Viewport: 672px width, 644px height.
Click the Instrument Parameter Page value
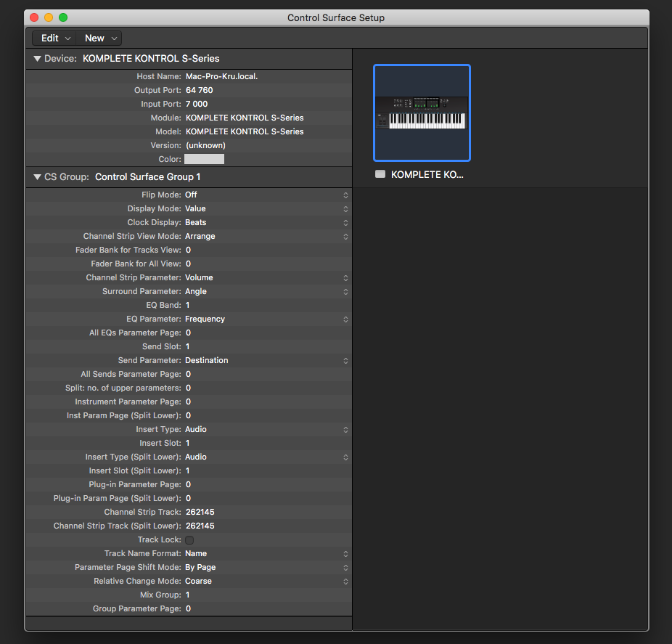pos(188,402)
